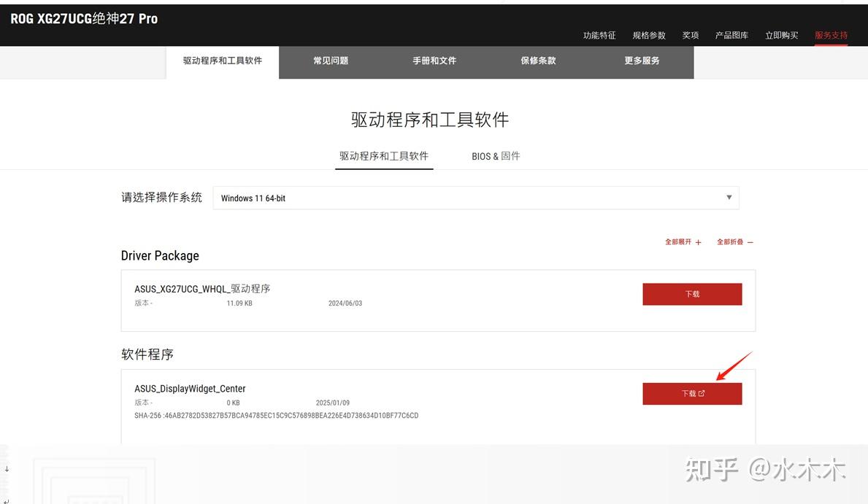
Task: Click the external-link icon on ASUS_DisplayWidget_Center download
Action: point(702,393)
